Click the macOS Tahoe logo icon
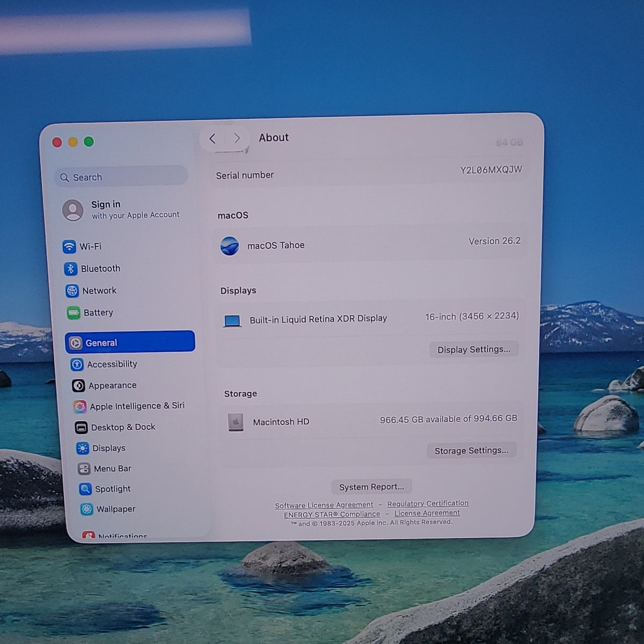 point(230,246)
